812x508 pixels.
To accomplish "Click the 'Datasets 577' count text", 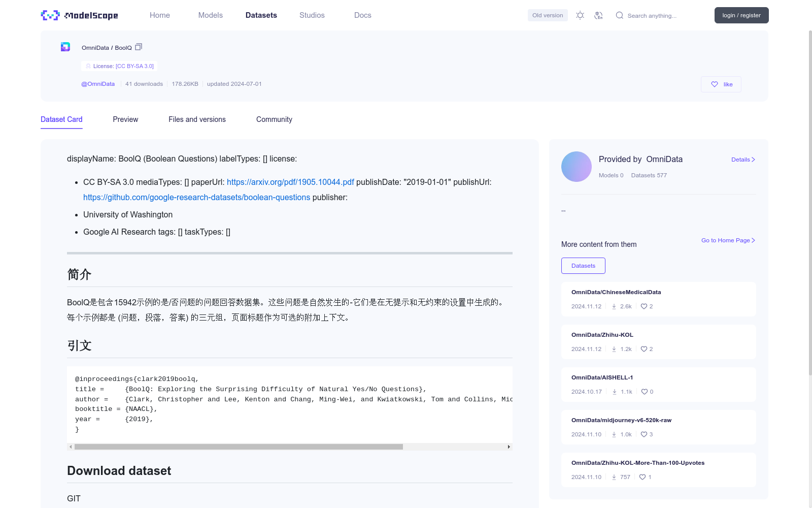I will pos(649,175).
